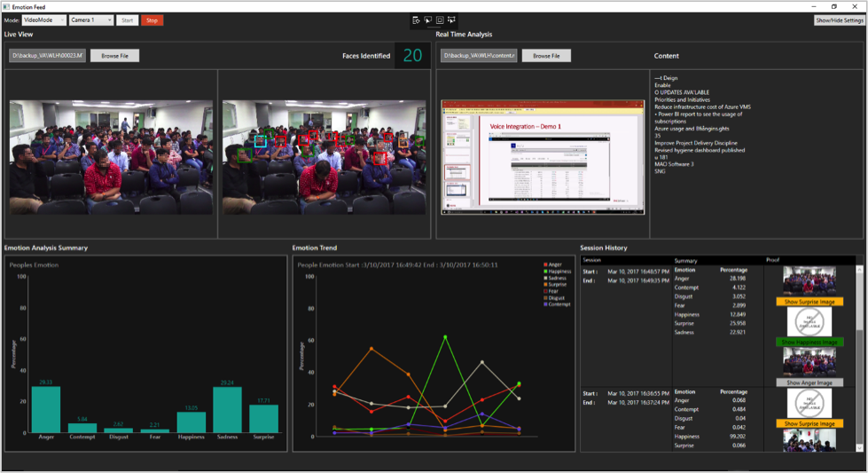Click the Voice Integration Demo 1 slide preview

[x=543, y=157]
